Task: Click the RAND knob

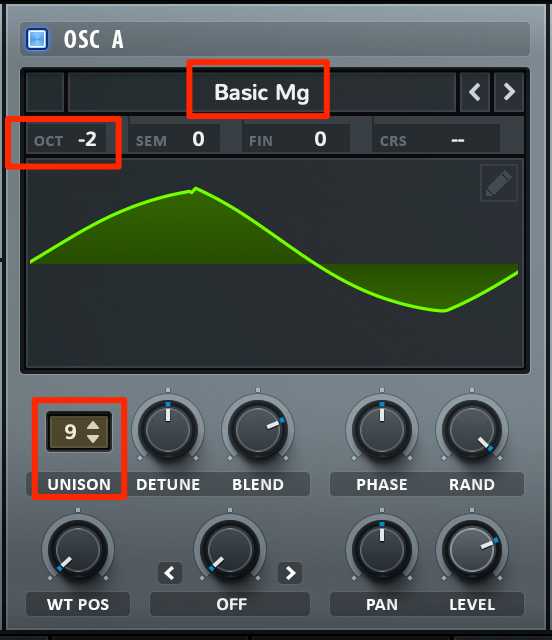Action: tap(472, 430)
